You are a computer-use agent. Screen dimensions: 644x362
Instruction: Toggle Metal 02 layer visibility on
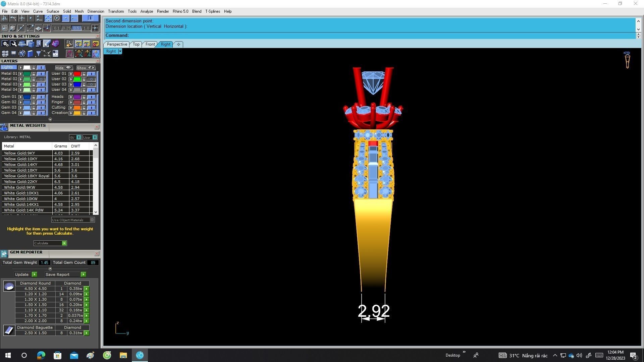[x=41, y=79]
